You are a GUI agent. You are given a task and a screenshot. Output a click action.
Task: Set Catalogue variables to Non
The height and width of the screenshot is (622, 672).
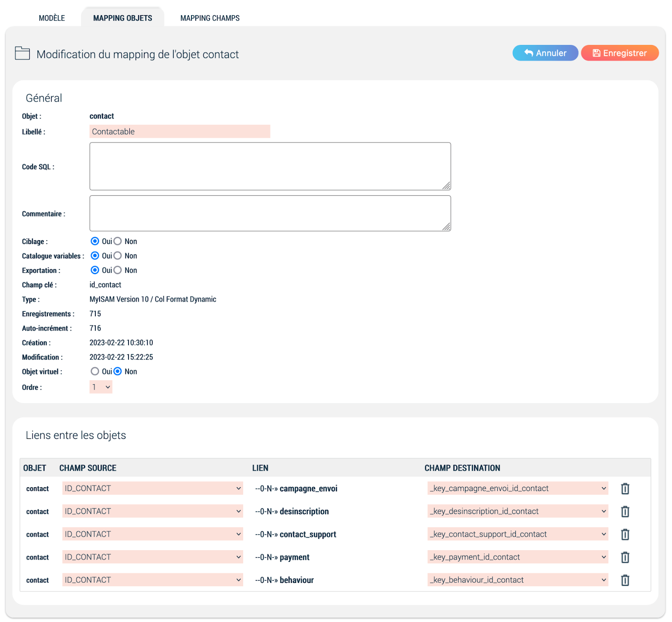pyautogui.click(x=118, y=256)
